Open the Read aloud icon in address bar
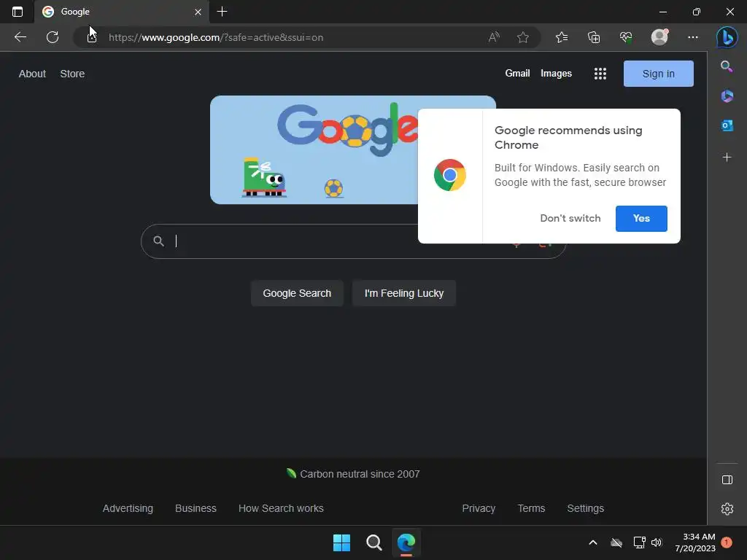The height and width of the screenshot is (560, 747). [494, 37]
